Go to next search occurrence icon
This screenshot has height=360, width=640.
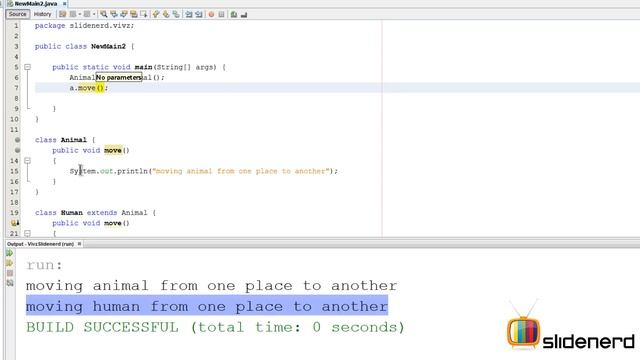[124, 14]
